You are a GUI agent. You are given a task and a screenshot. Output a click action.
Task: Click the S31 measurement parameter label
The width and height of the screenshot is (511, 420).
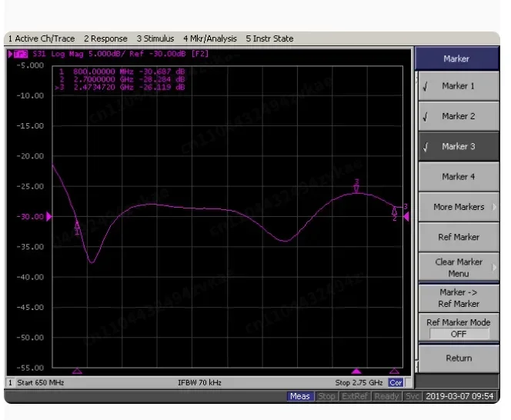(x=39, y=54)
